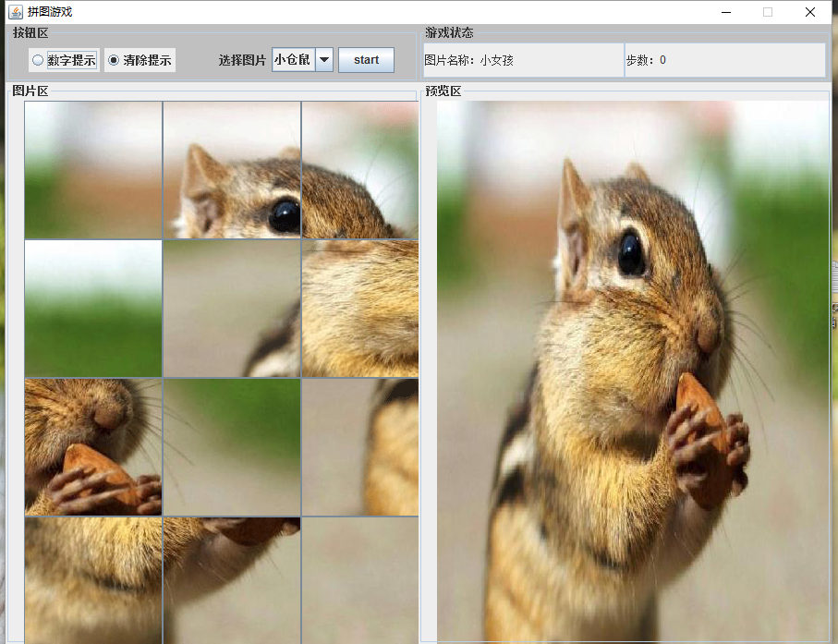
Task: Click the tile showing squirrel chest fur
Action: tap(93, 580)
